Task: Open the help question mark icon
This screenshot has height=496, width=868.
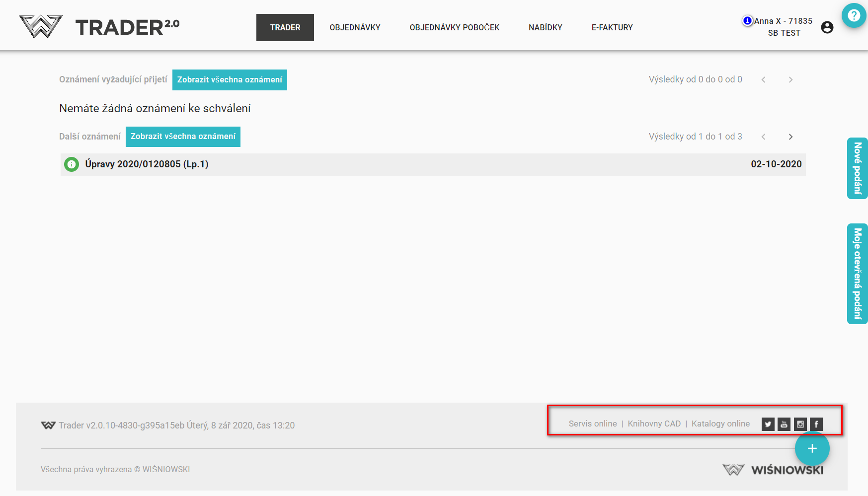Action: 854,15
